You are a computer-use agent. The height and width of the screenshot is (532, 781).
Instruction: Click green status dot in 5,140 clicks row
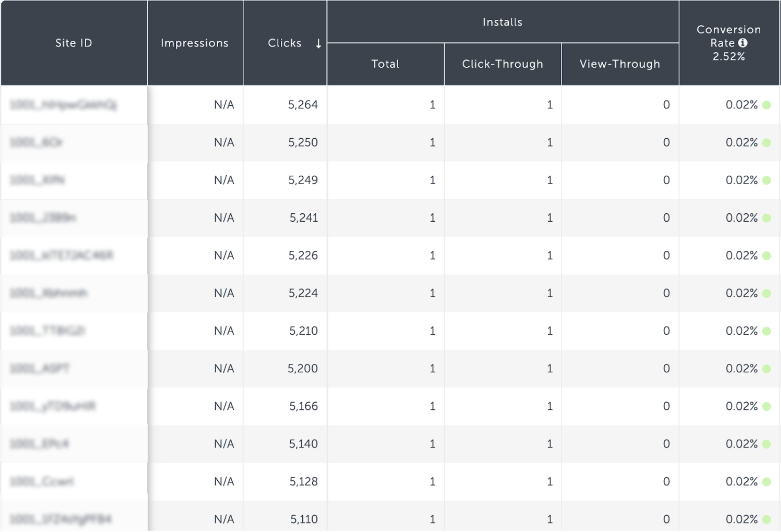(766, 444)
